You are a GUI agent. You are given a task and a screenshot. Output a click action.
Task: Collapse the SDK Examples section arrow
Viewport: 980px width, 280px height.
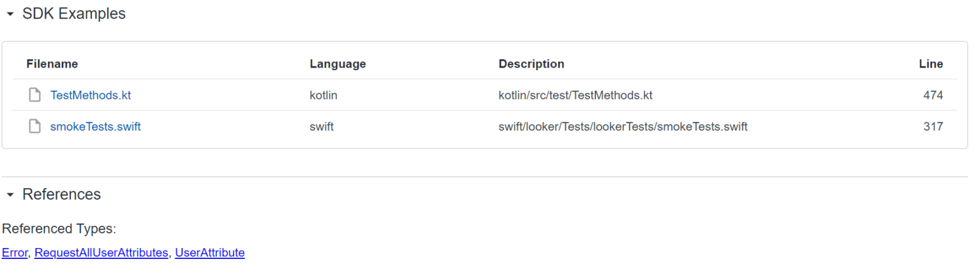[x=10, y=14]
